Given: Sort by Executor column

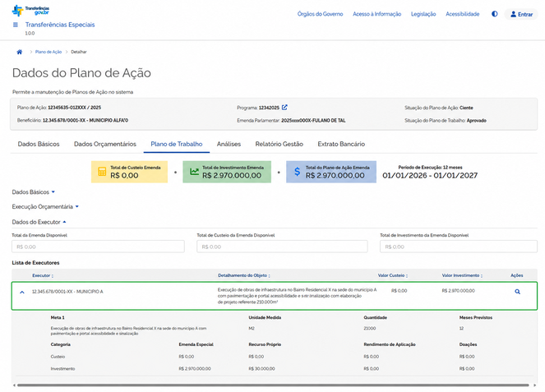Looking at the screenshot, I should pyautogui.click(x=43, y=275).
